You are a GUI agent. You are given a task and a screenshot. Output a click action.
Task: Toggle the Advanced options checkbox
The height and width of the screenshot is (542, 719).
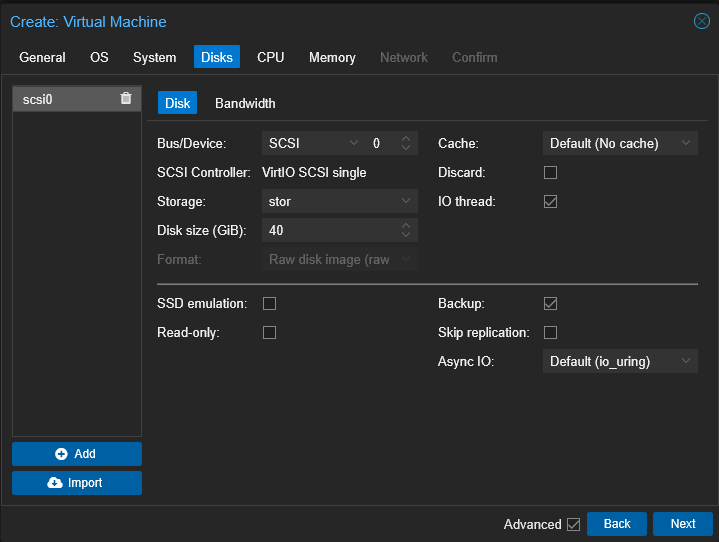tap(573, 524)
